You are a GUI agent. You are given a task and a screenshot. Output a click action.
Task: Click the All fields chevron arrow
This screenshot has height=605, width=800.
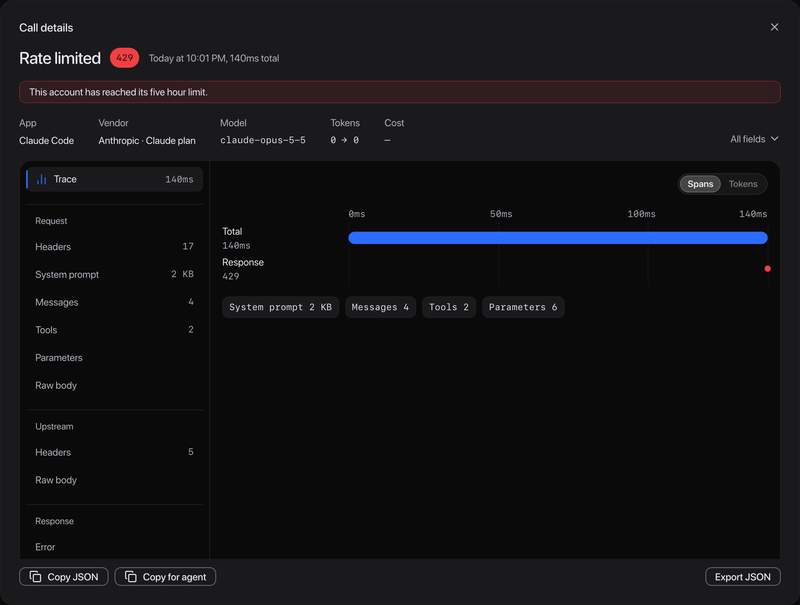point(774,139)
